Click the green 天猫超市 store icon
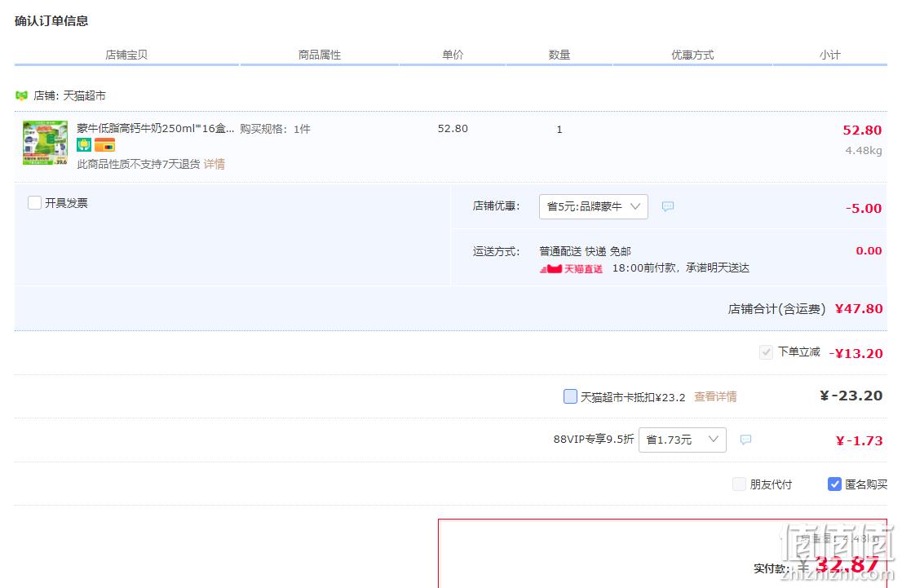902x588 pixels. click(21, 95)
